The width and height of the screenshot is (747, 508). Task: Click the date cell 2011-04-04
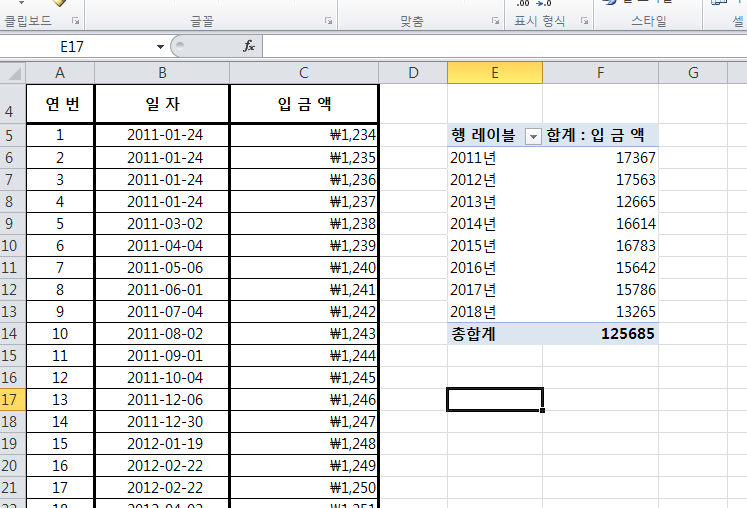point(162,245)
